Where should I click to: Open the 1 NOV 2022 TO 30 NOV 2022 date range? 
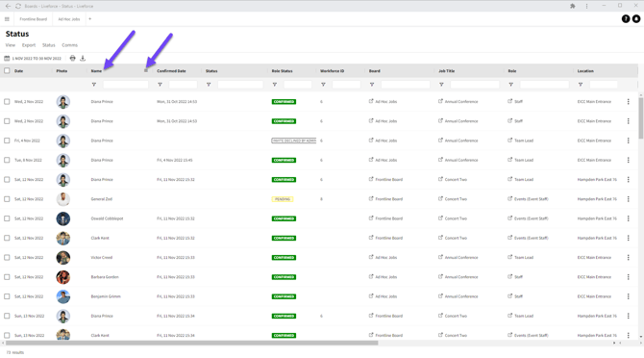(x=33, y=59)
